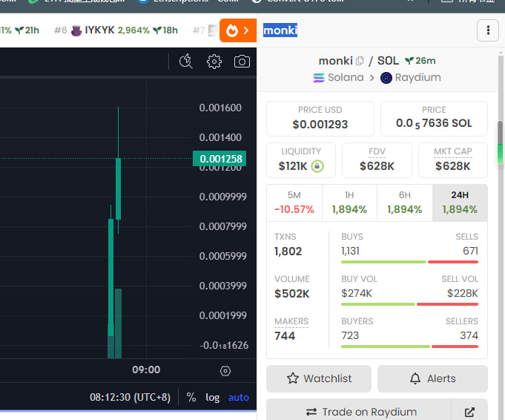Toggle log scale on chart
This screenshot has width=505, height=420.
[213, 398]
